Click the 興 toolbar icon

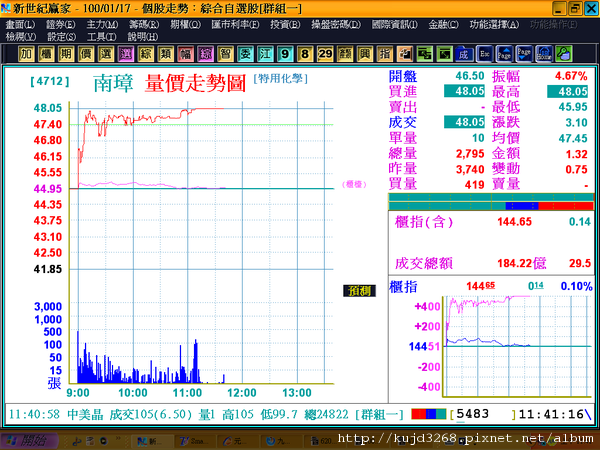pyautogui.click(x=364, y=54)
